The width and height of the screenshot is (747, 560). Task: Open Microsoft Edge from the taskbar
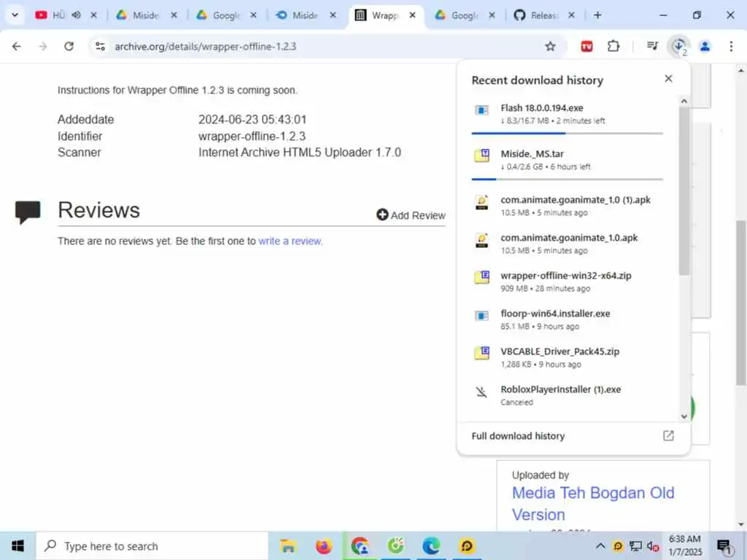431,545
